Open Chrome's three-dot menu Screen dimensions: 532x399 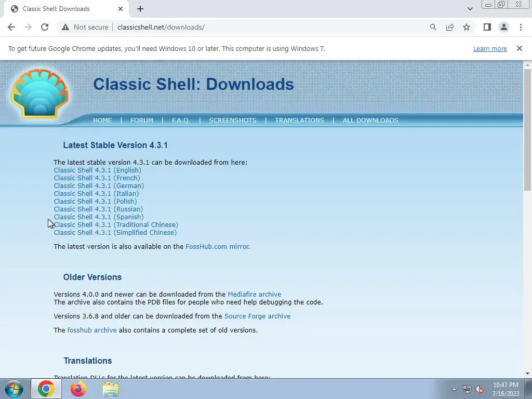point(521,27)
